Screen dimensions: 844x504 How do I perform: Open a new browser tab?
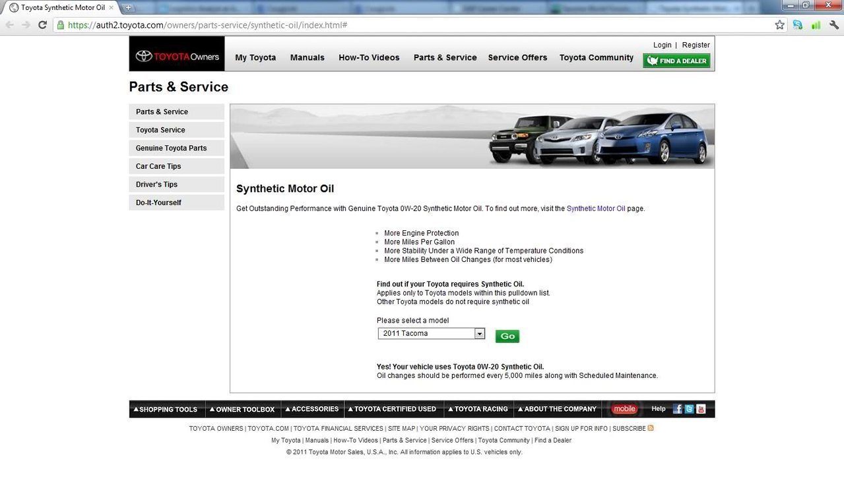128,7
